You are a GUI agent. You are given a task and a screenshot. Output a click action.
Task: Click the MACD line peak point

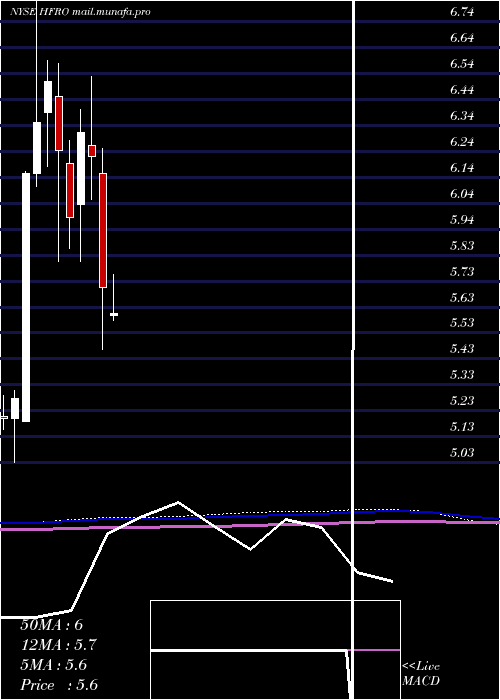(x=178, y=502)
